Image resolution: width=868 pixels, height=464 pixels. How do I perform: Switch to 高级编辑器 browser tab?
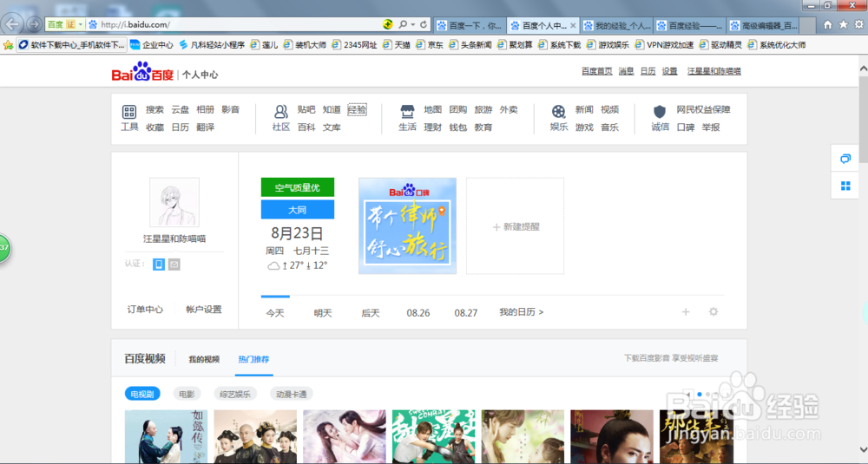point(763,25)
